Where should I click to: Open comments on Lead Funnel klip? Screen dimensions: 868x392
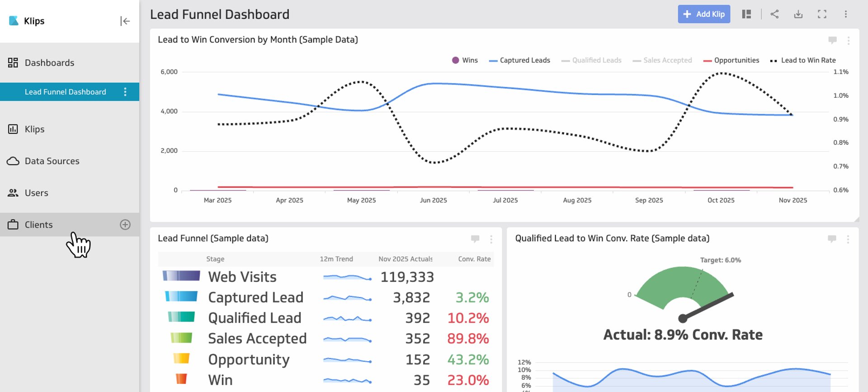(475, 239)
